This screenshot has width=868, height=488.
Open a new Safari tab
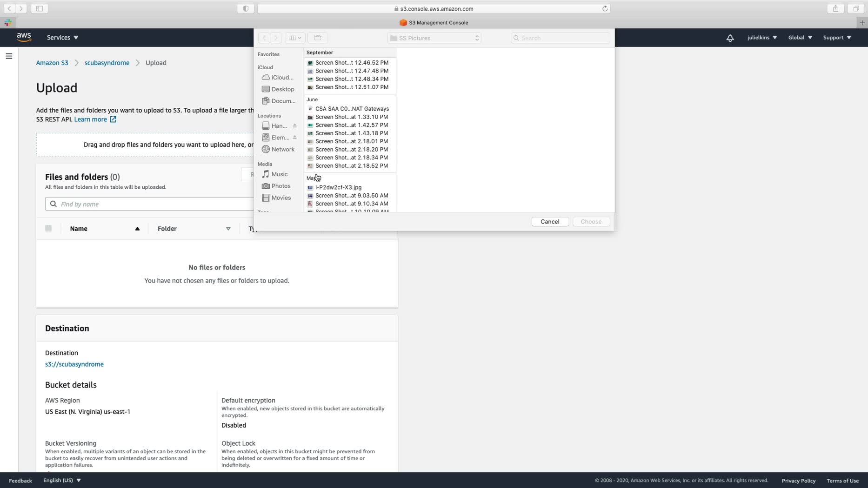coord(862,22)
